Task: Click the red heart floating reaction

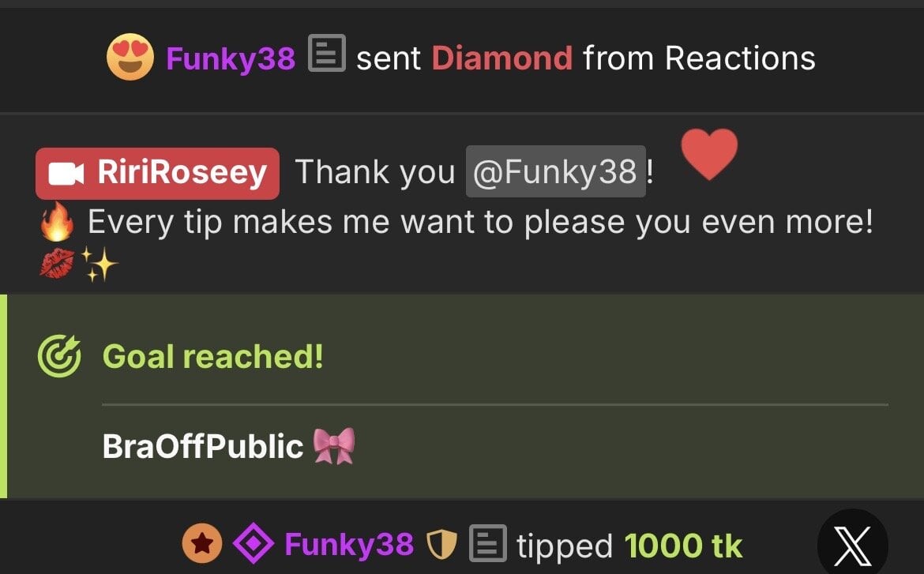Action: pos(709,153)
